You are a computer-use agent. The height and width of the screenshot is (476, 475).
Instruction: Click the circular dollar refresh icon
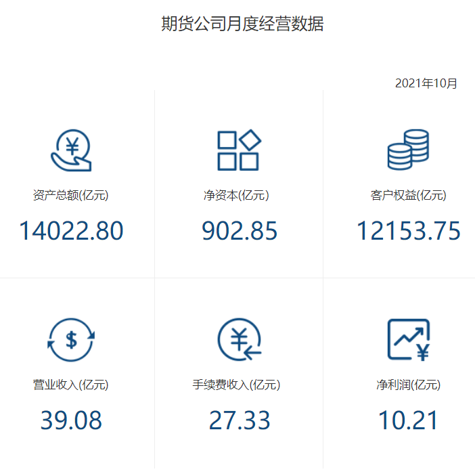point(71,340)
